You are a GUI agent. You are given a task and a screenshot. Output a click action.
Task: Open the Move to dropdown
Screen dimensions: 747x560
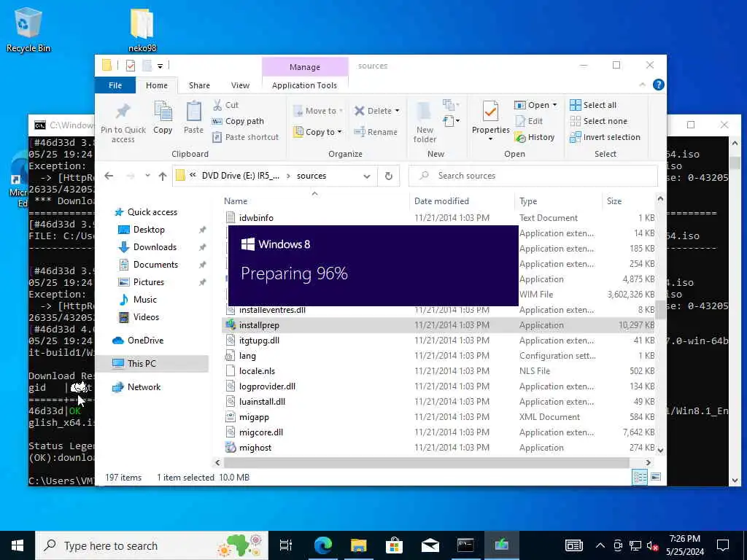coord(318,111)
